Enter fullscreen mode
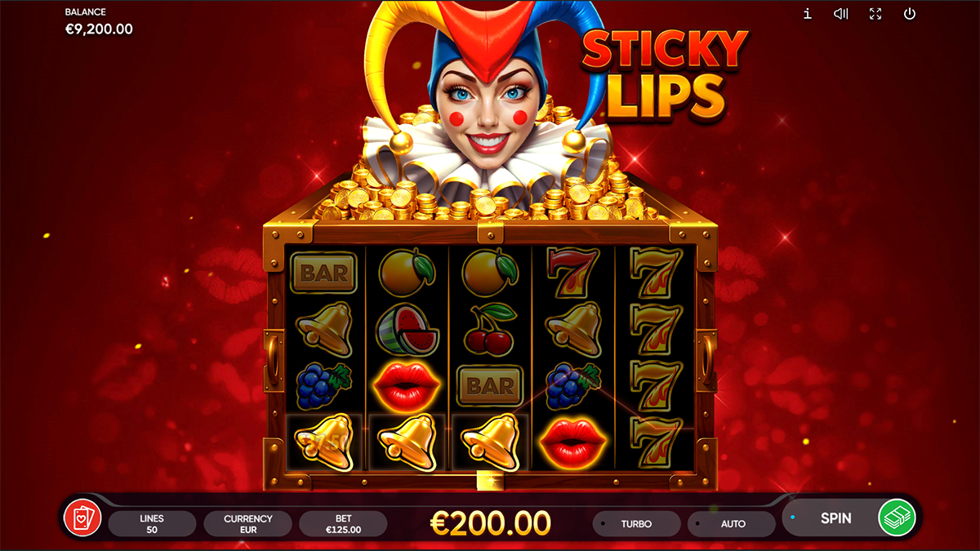Screen dimensions: 980x551 (x=875, y=14)
